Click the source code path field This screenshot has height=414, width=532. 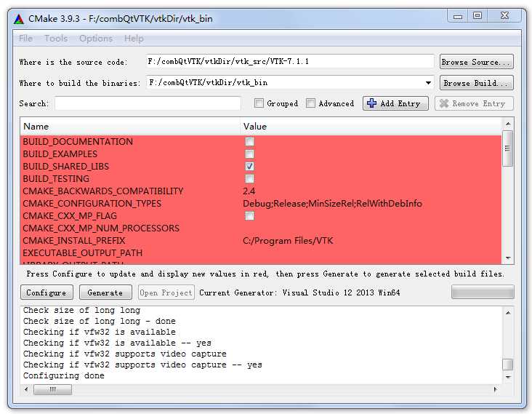pos(290,61)
